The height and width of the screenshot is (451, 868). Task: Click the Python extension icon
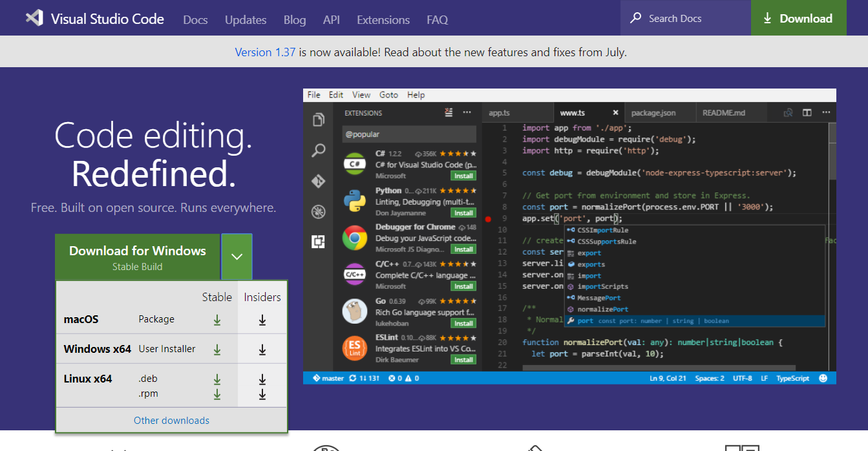point(355,201)
